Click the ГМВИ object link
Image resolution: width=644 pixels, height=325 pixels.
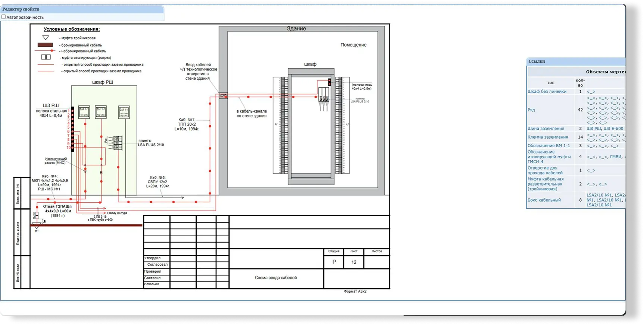pyautogui.click(x=616, y=157)
